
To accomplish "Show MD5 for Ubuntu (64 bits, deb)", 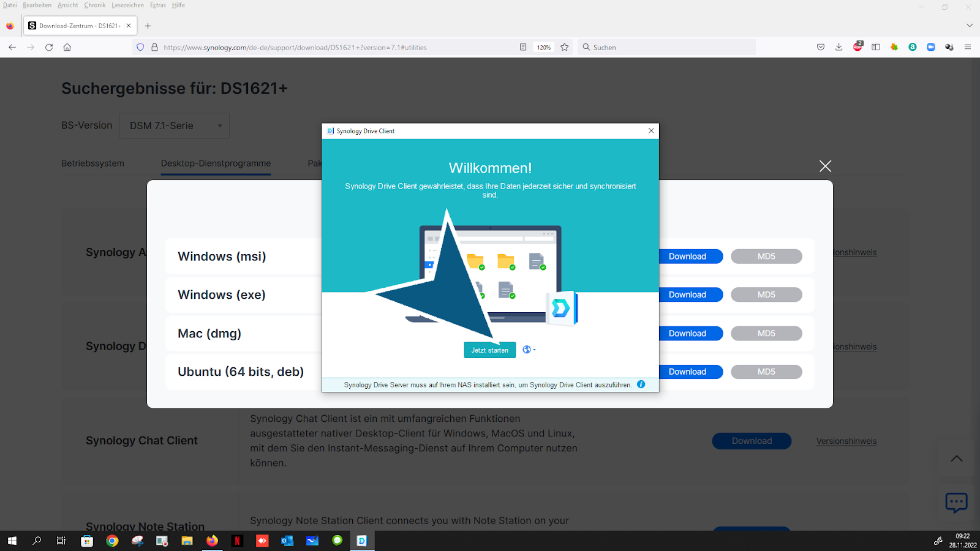I will 766,372.
